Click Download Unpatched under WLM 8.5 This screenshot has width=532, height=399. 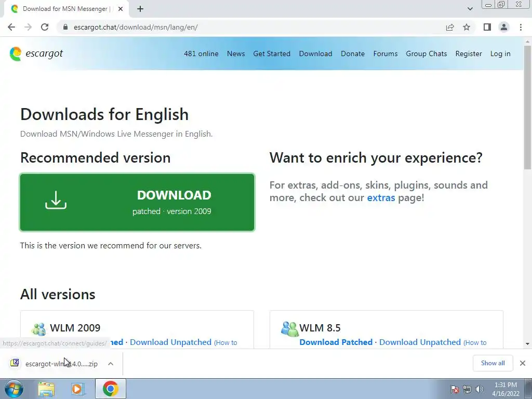click(x=420, y=342)
